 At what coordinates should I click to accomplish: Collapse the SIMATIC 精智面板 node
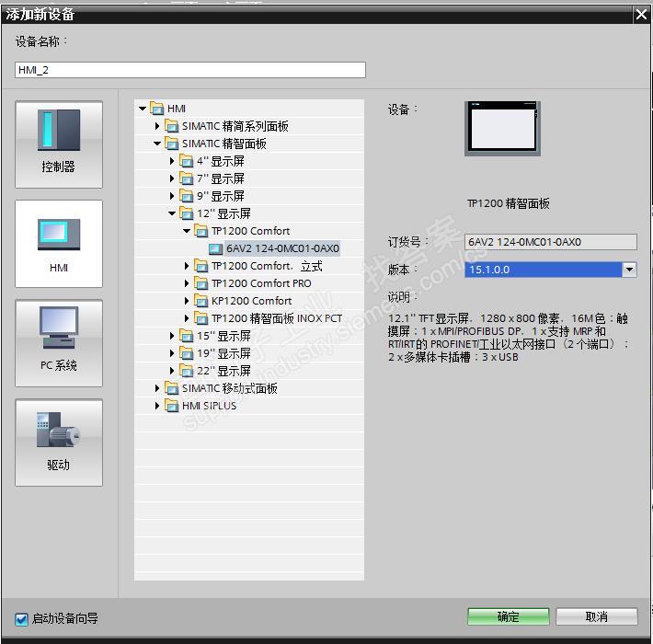(157, 144)
